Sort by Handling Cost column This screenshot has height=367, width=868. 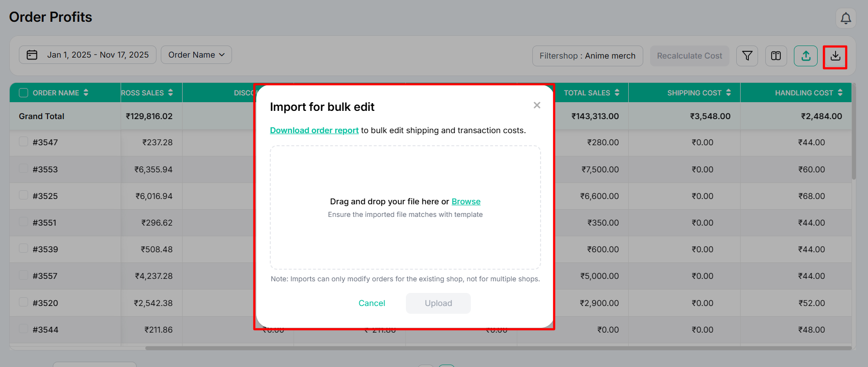[840, 92]
